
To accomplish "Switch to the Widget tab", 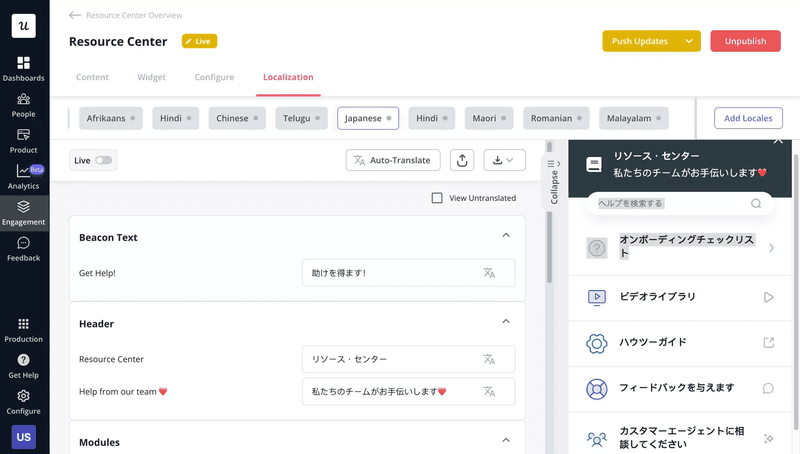I will click(152, 77).
